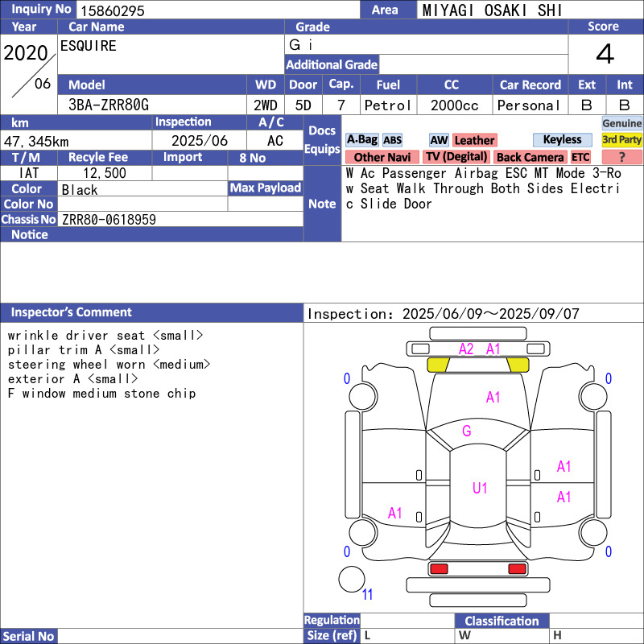Click the left yellow headlight on diagram
The width and height of the screenshot is (644, 644).
(438, 365)
